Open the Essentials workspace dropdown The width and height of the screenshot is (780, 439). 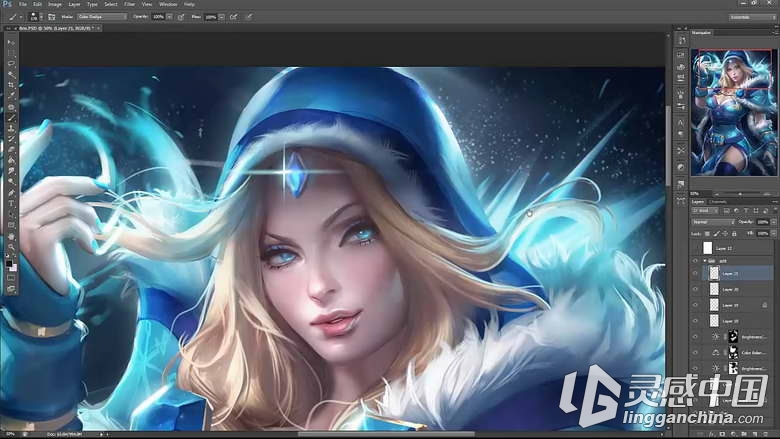pos(753,17)
